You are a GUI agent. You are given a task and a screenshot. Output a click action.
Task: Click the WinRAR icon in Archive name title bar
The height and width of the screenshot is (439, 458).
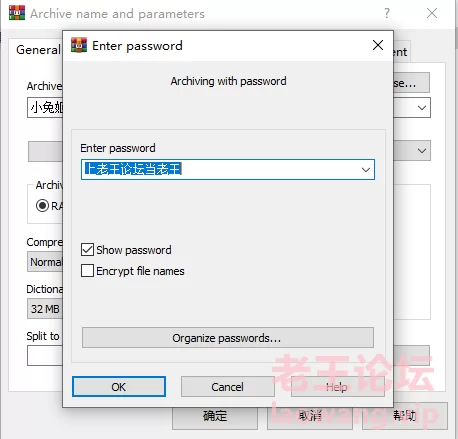point(17,13)
